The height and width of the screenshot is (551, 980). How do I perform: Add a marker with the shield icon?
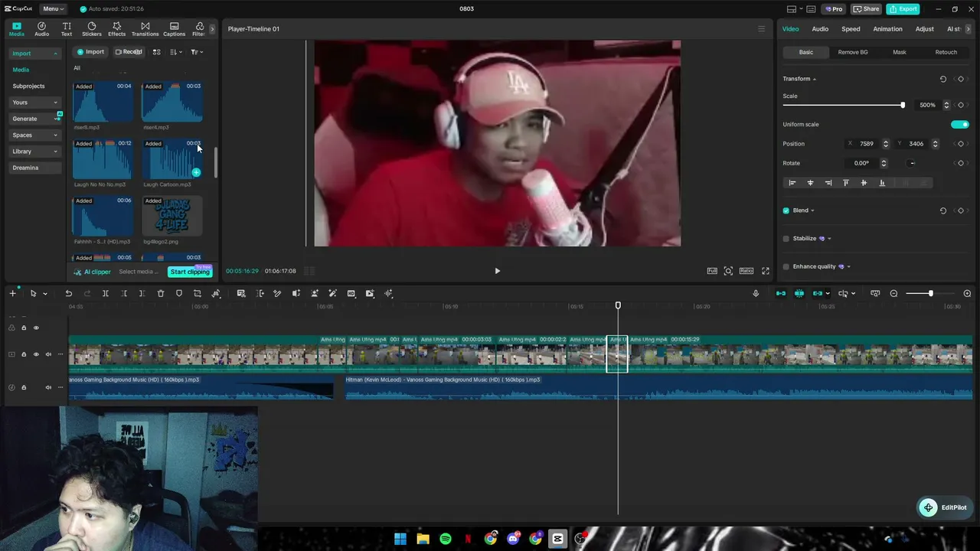pos(179,294)
